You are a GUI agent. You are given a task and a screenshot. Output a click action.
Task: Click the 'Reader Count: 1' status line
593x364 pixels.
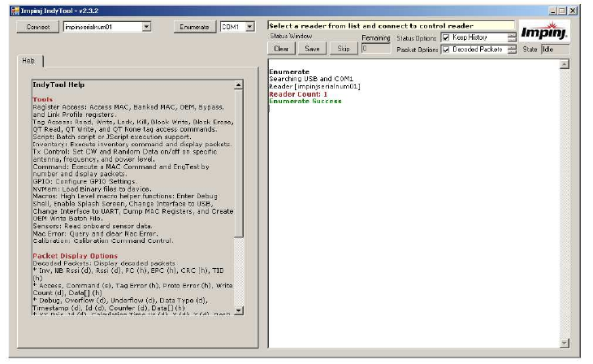(x=298, y=93)
